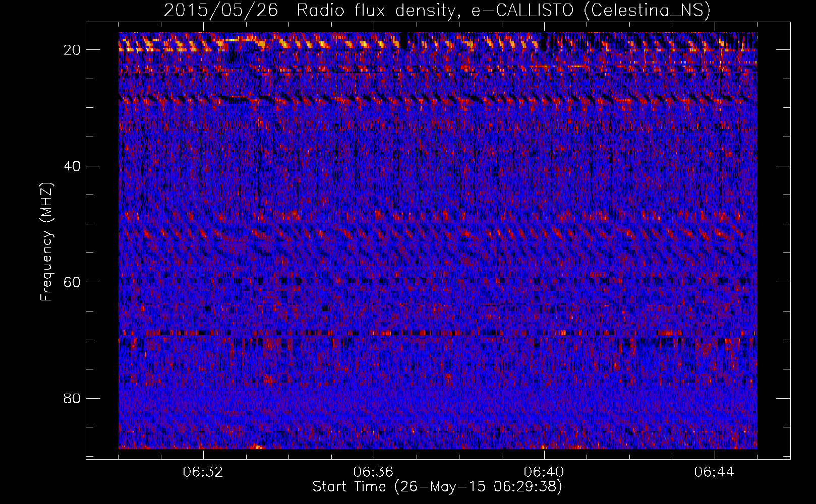
Task: Click the 40 MHz frequency tick label
Action: pyautogui.click(x=73, y=166)
